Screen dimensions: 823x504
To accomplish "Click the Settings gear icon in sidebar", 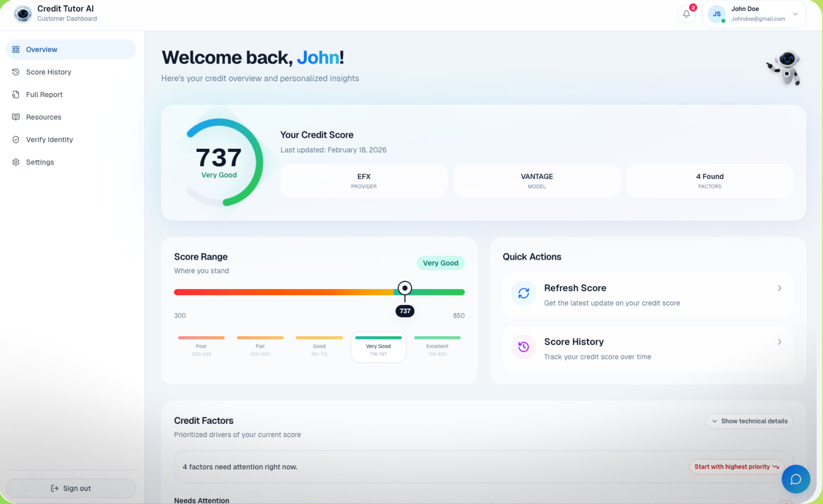I will [x=16, y=162].
